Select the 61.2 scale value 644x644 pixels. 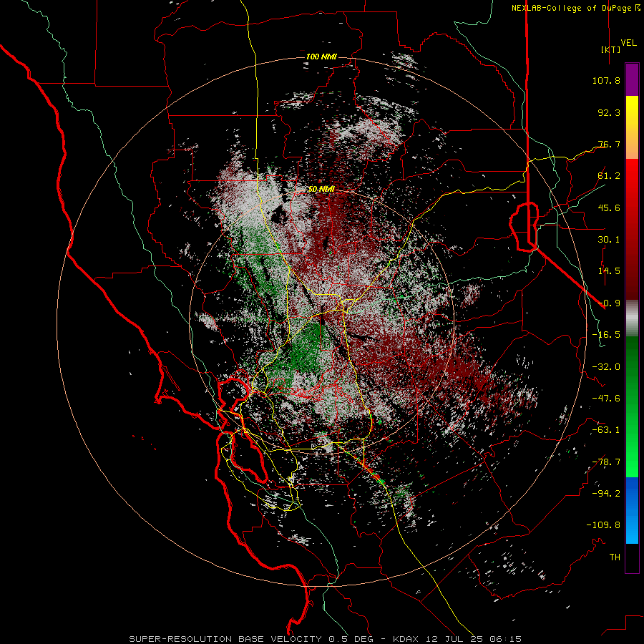pyautogui.click(x=609, y=176)
